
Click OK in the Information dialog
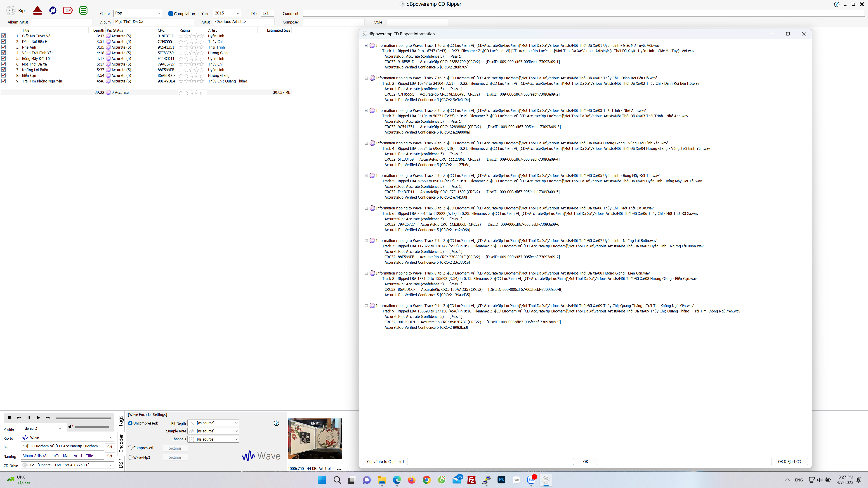tap(585, 462)
